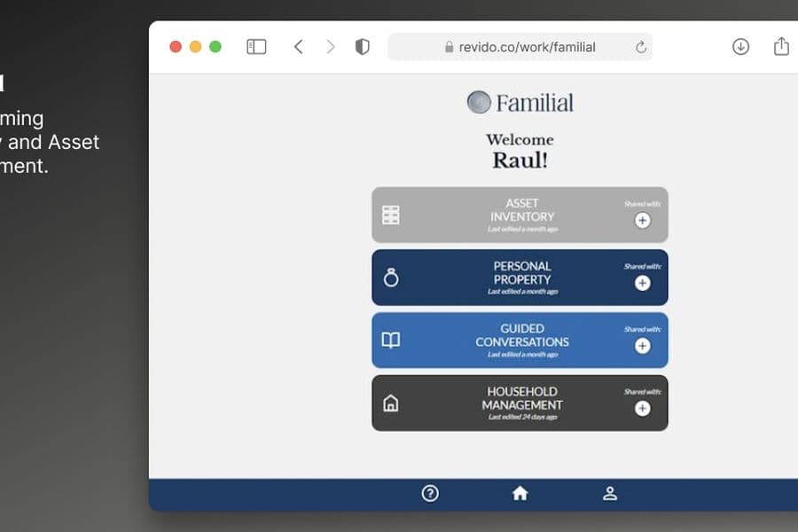Click the Personal Property ring icon
798x532 pixels.
click(391, 278)
